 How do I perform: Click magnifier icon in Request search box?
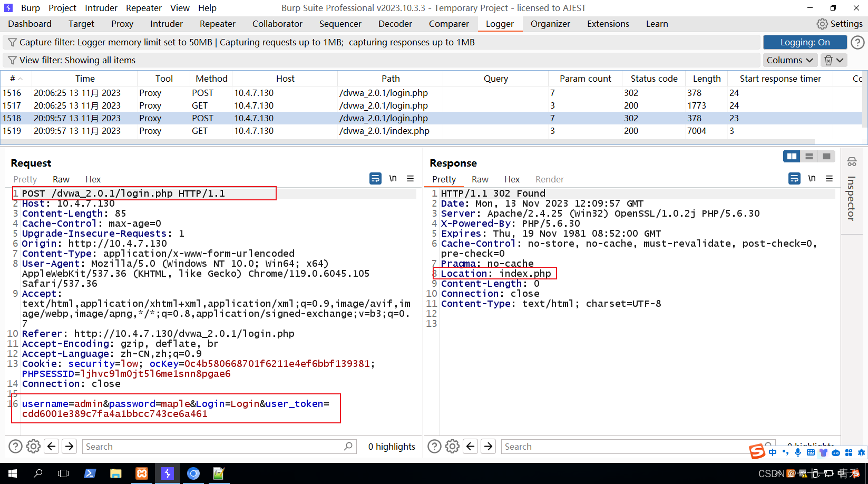coord(348,447)
